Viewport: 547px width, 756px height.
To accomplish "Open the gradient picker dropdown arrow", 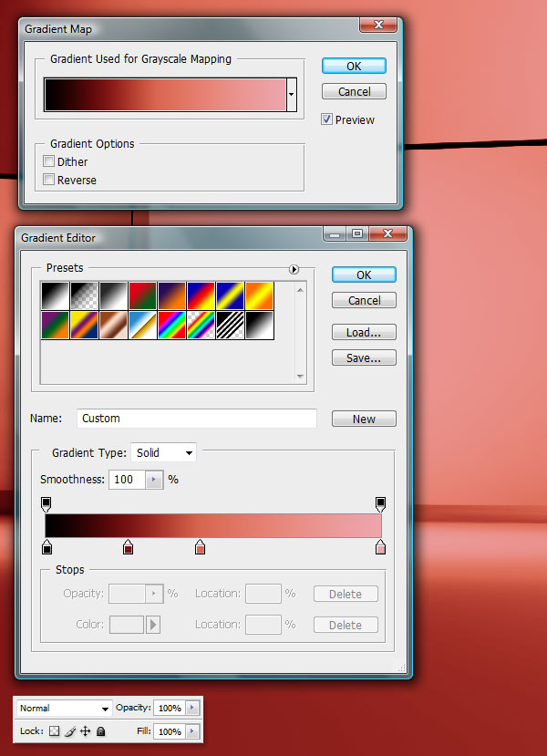I will pyautogui.click(x=291, y=95).
